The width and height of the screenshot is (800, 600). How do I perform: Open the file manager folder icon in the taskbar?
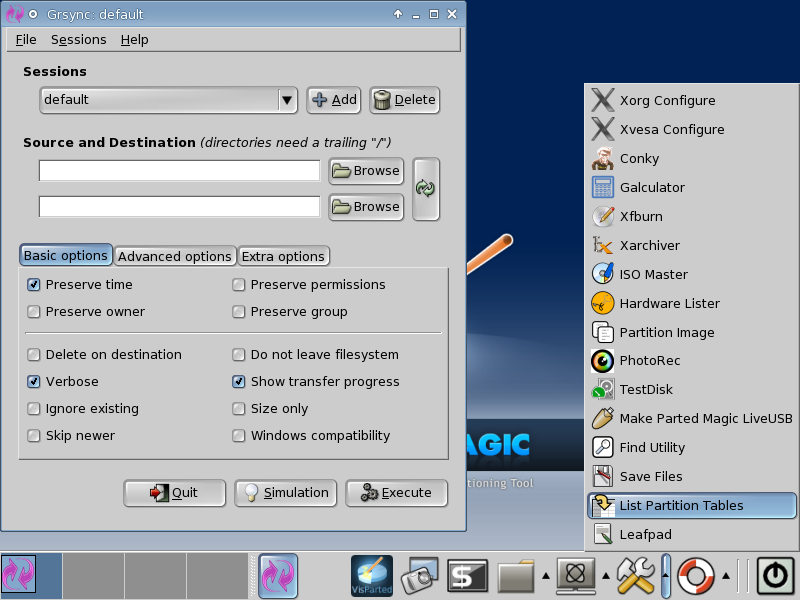tap(515, 577)
